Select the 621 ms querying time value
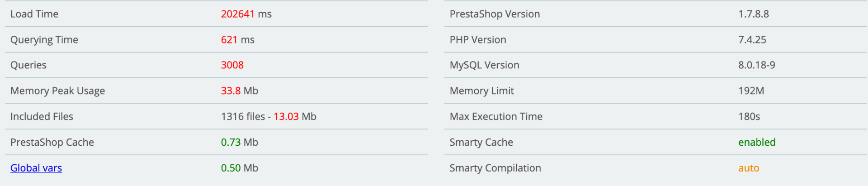 click(237, 40)
